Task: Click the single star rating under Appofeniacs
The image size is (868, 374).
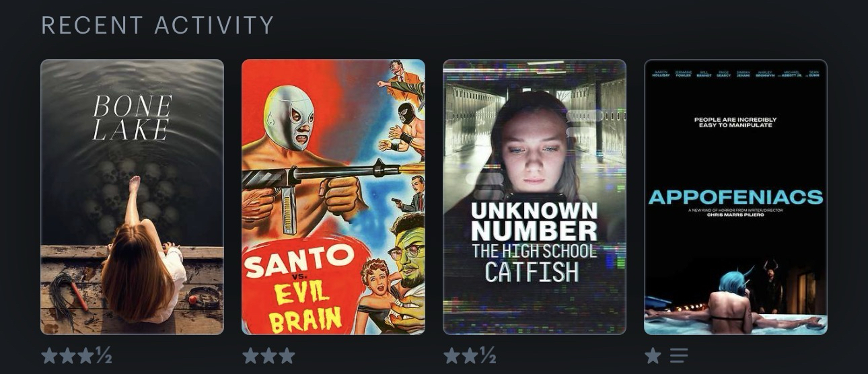Action: coord(653,355)
